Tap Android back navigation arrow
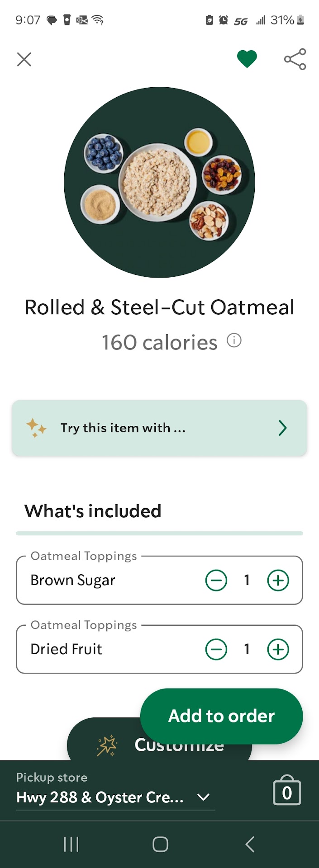The height and width of the screenshot is (868, 319). point(250,844)
